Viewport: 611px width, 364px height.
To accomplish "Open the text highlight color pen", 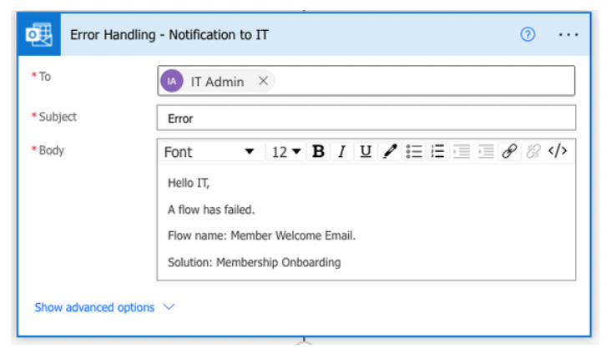I will pyautogui.click(x=390, y=151).
